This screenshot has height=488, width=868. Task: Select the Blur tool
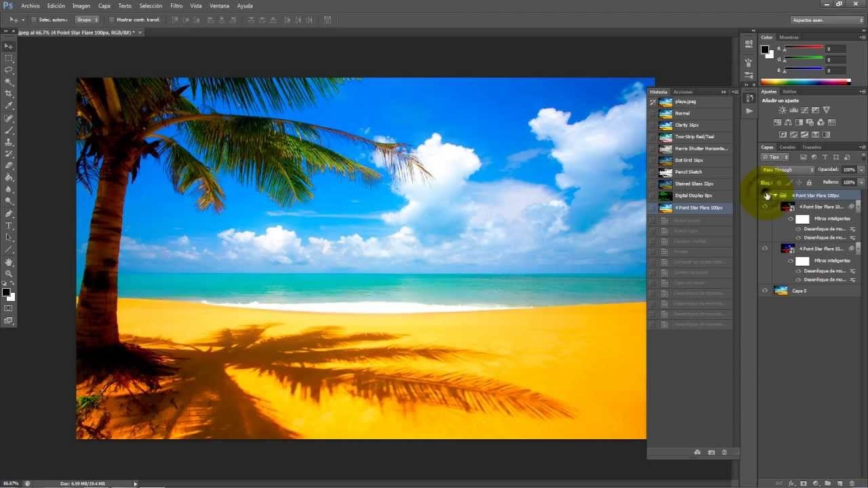[x=9, y=189]
